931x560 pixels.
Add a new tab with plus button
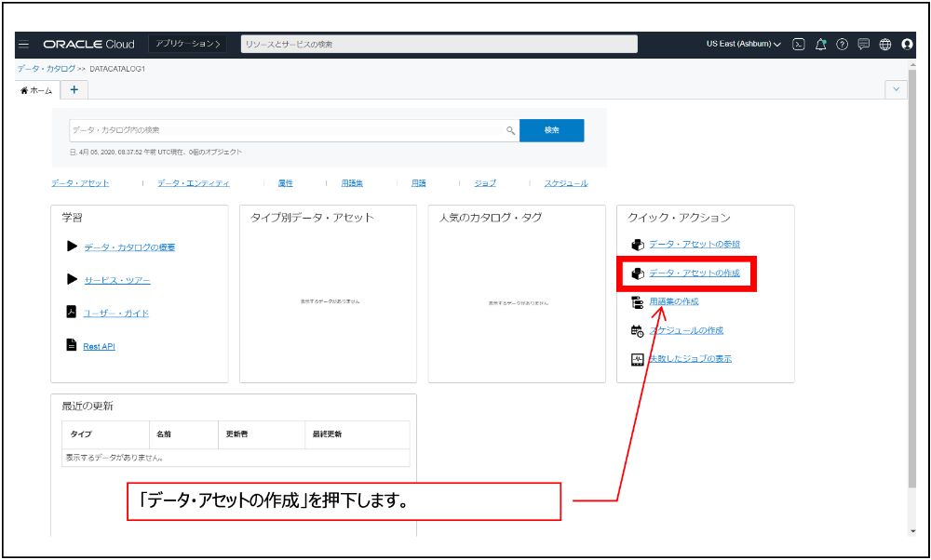tap(74, 89)
